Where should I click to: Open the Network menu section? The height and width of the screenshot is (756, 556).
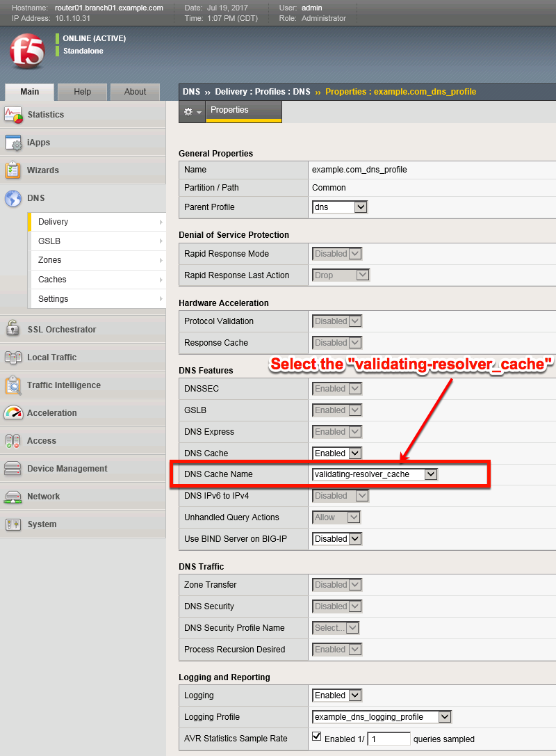[83, 497]
